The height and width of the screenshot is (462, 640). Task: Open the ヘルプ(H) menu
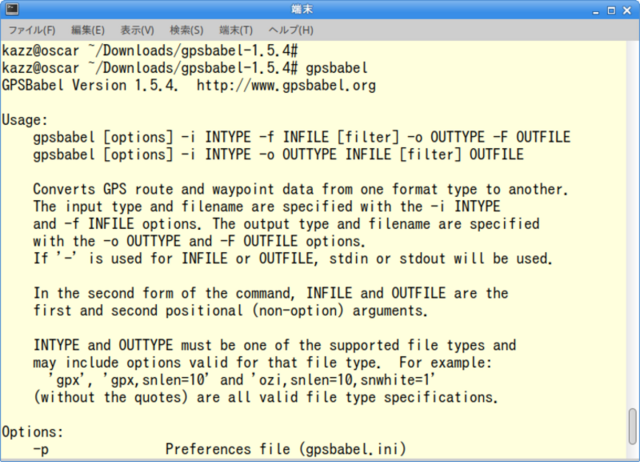coord(291,30)
